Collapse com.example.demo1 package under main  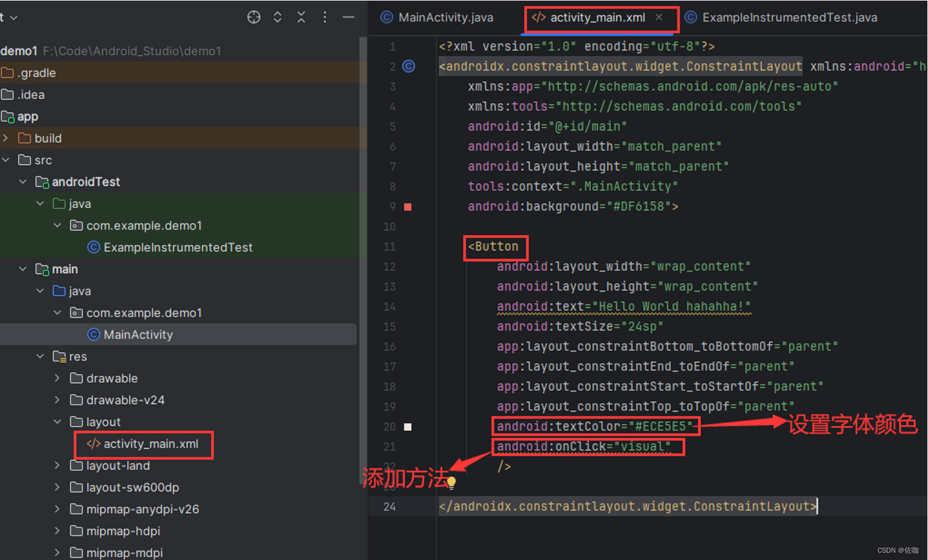tap(57, 313)
